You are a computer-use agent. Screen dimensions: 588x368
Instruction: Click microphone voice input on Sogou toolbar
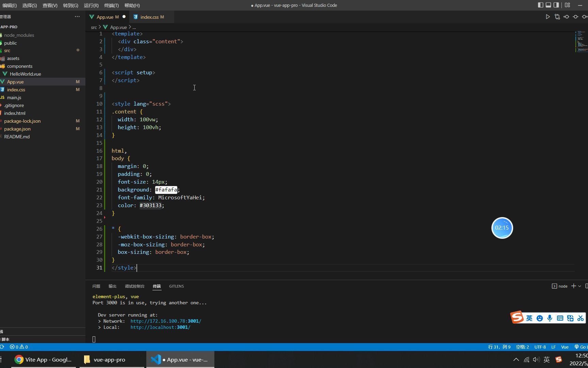pos(550,318)
